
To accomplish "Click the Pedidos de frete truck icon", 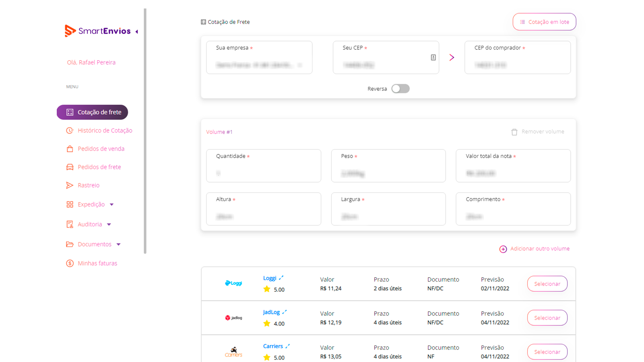I will (x=70, y=167).
